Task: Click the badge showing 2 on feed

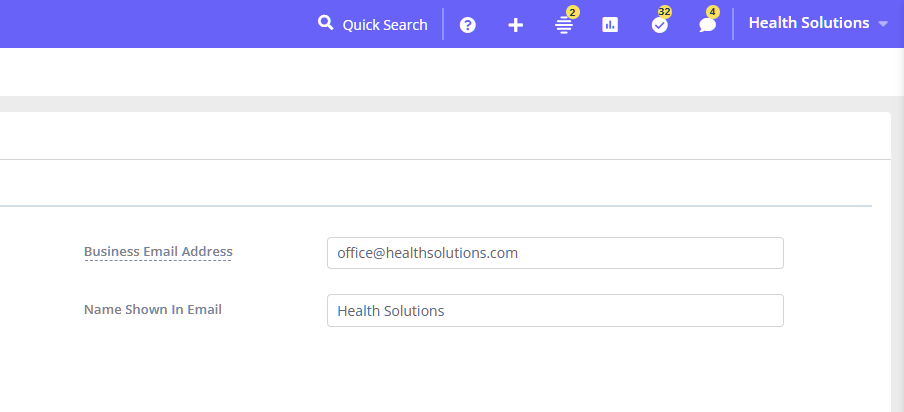Action: (572, 12)
